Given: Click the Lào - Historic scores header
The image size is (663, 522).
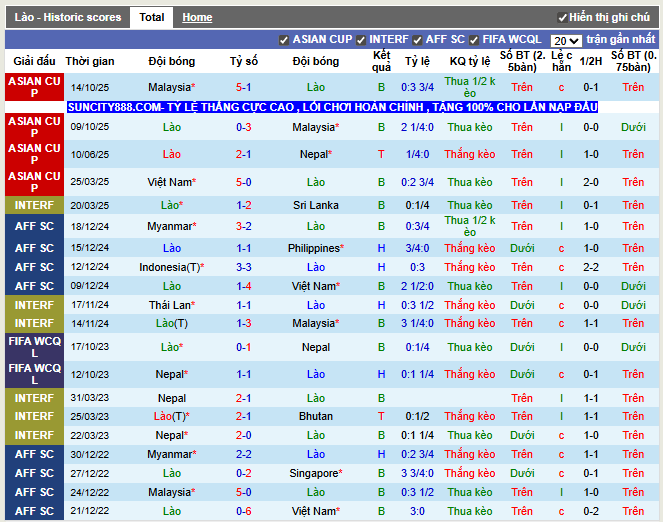Looking at the screenshot, I should pos(68,17).
